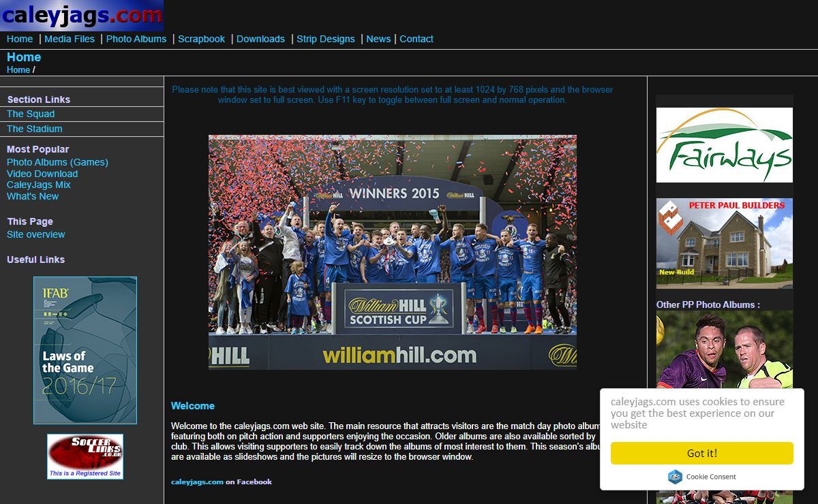Image resolution: width=818 pixels, height=504 pixels.
Task: Open the Downloads menu item
Action: (x=260, y=39)
